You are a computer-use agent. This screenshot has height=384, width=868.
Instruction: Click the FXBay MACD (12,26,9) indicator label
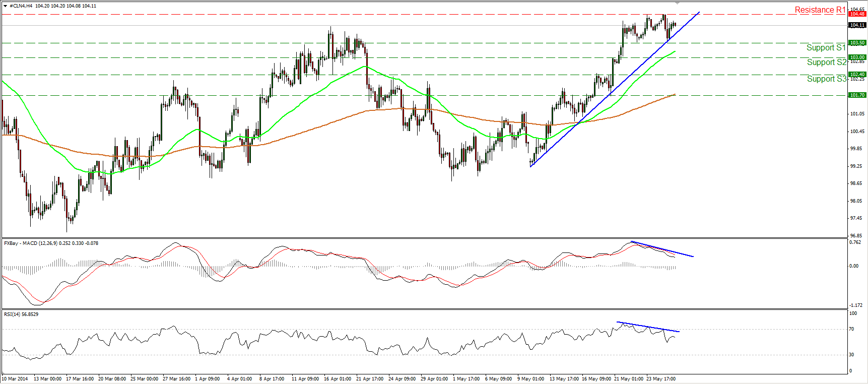coord(51,243)
